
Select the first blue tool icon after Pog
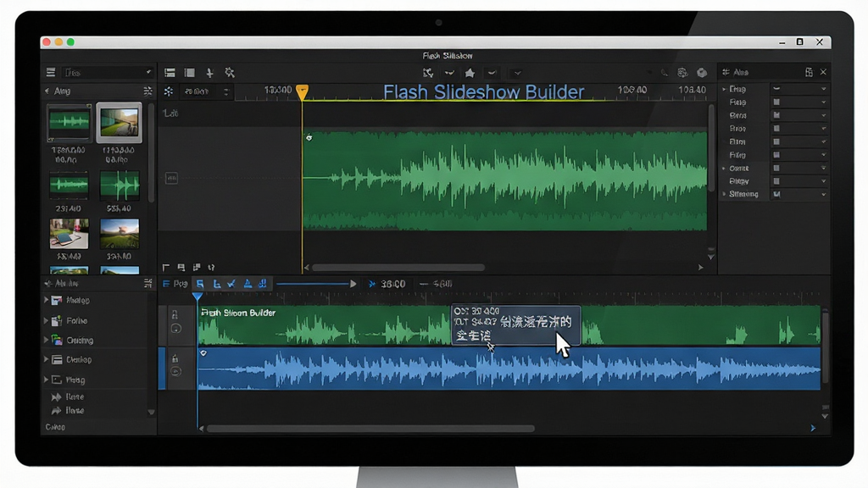coord(200,284)
